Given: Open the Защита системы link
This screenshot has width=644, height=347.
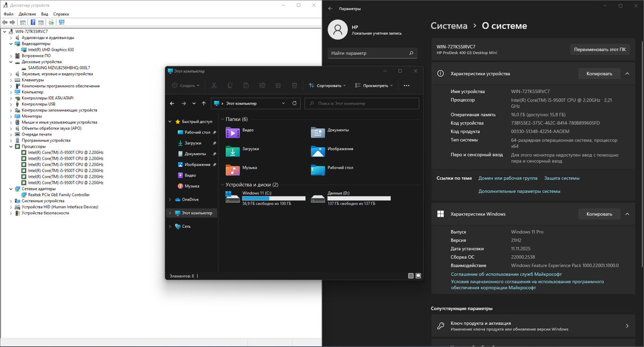Looking at the screenshot, I should (561, 178).
